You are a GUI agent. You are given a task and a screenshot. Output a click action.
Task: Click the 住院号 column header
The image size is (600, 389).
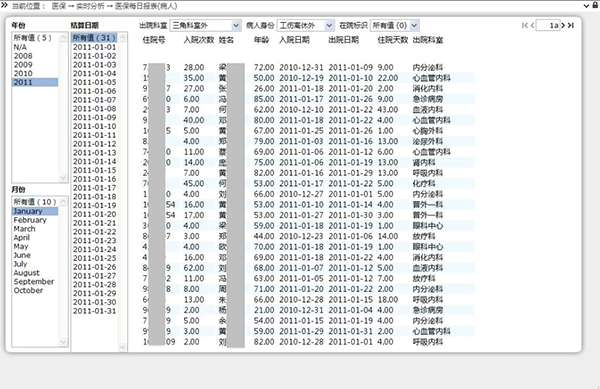[x=154, y=40]
